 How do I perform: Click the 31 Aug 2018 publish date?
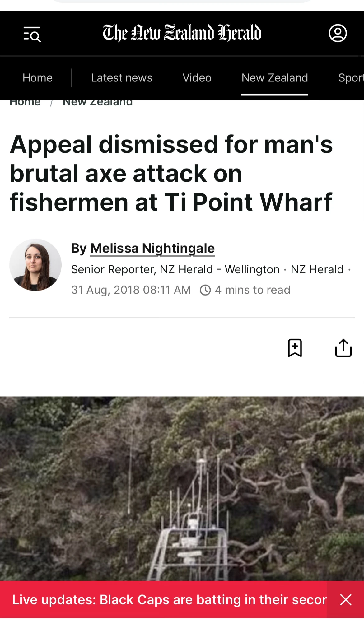point(131,290)
